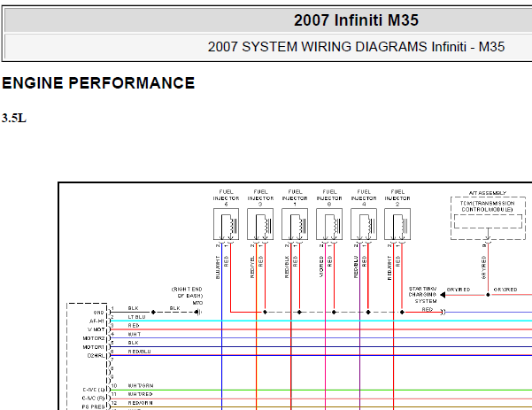The image size is (532, 410).
Task: Click the GRY/RED wire junction dot below TCM
Action: click(x=488, y=295)
